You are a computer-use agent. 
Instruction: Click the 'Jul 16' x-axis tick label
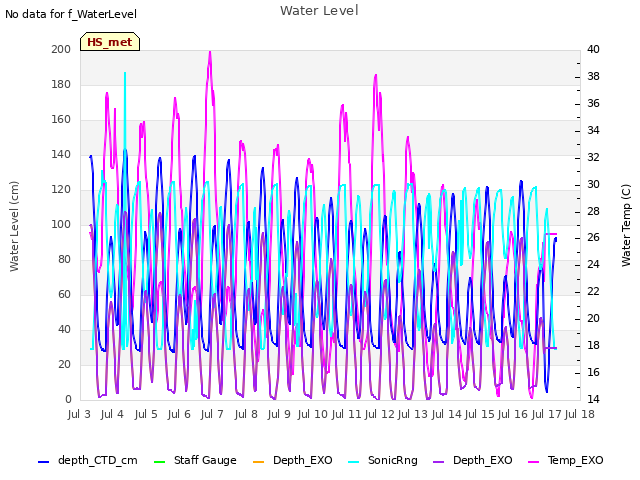(513, 414)
